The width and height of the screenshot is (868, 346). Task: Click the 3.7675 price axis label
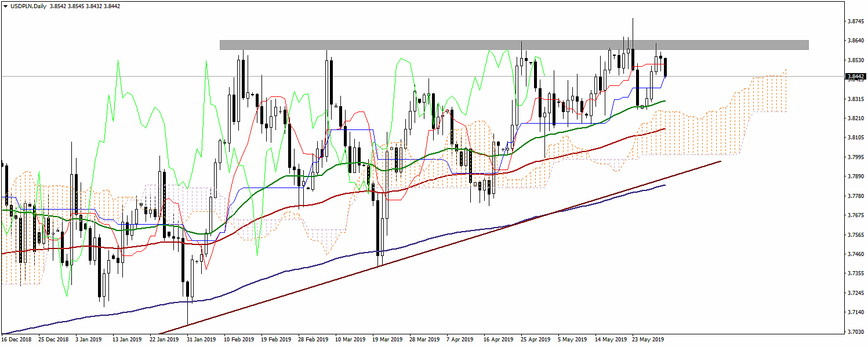tap(856, 215)
